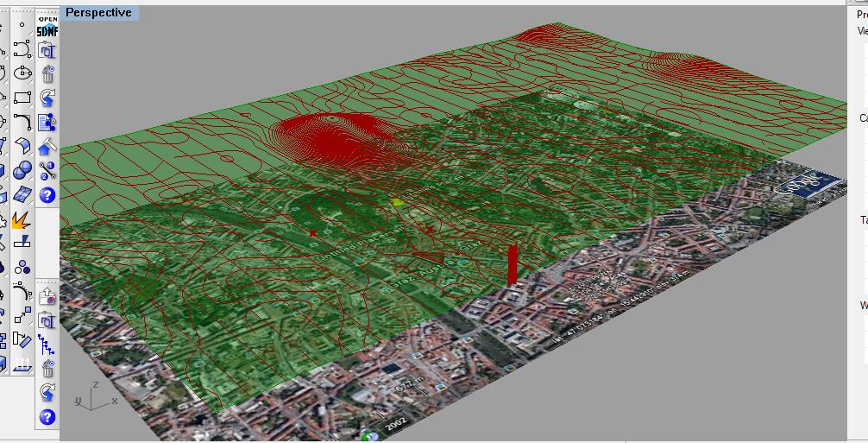Click the orange Explode tool

tap(22, 219)
